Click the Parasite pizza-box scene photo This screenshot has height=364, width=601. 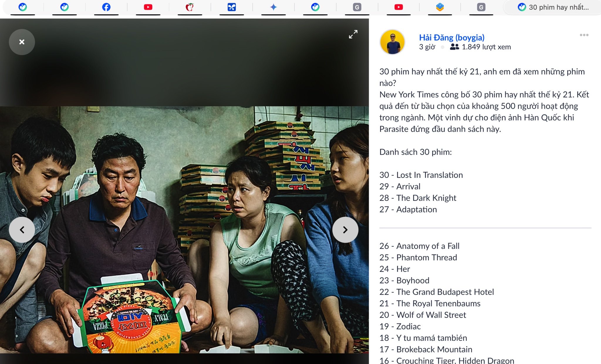click(184, 230)
